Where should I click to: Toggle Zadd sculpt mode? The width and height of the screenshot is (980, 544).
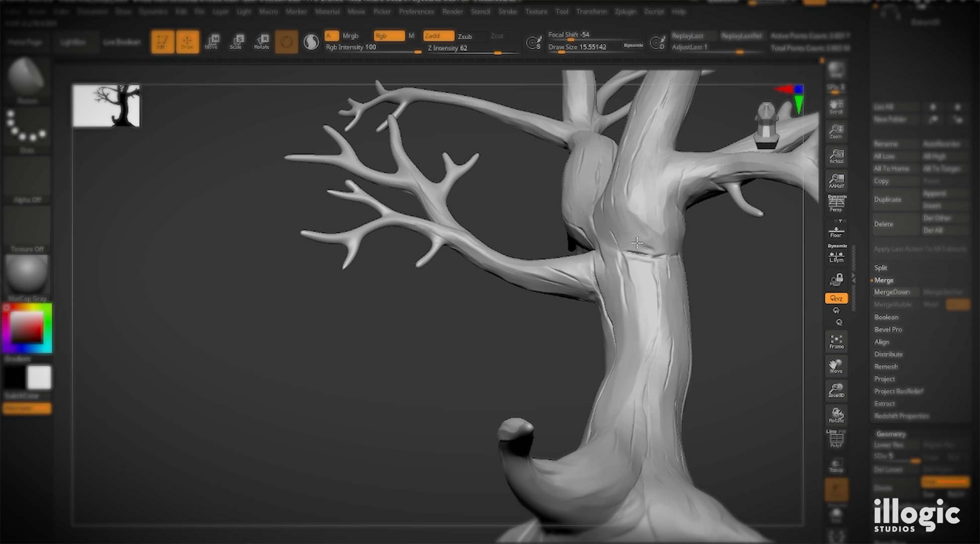[438, 36]
